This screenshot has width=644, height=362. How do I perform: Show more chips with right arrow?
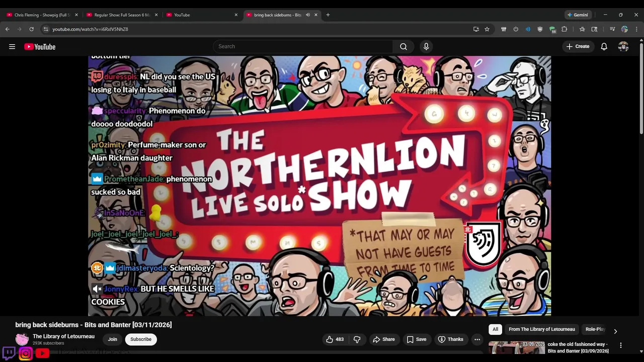615,331
